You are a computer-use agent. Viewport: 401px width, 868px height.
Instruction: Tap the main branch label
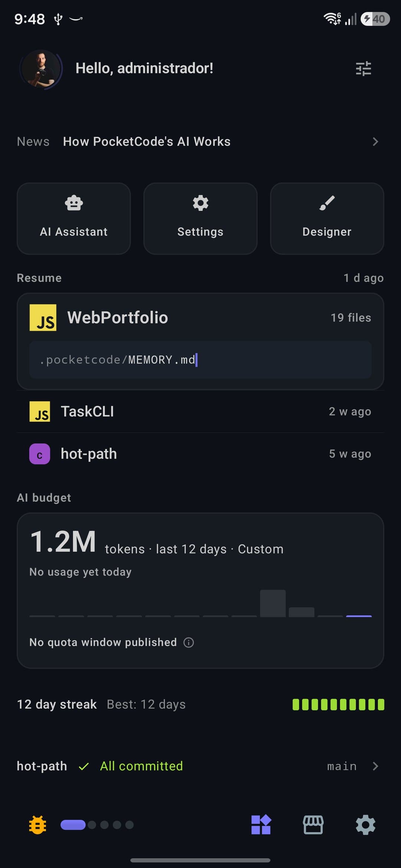point(342,766)
